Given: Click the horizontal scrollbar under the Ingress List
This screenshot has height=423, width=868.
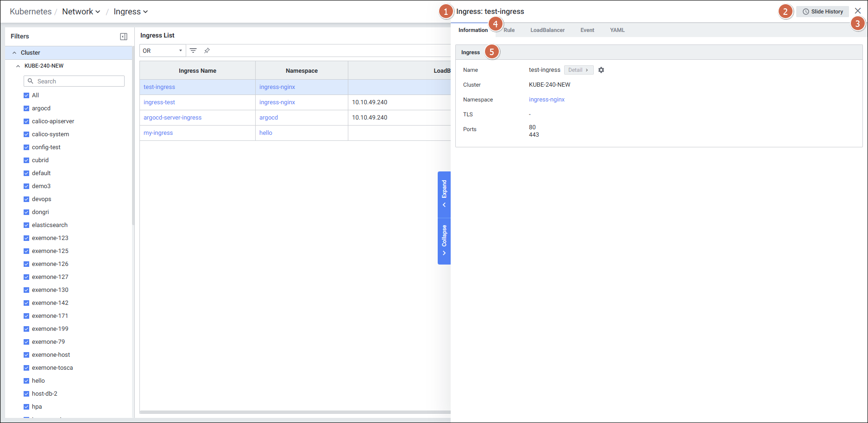Looking at the screenshot, I should point(295,411).
